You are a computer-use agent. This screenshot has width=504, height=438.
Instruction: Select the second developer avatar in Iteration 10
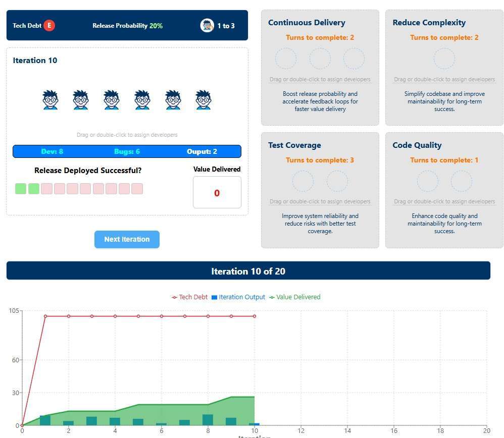pyautogui.click(x=81, y=100)
